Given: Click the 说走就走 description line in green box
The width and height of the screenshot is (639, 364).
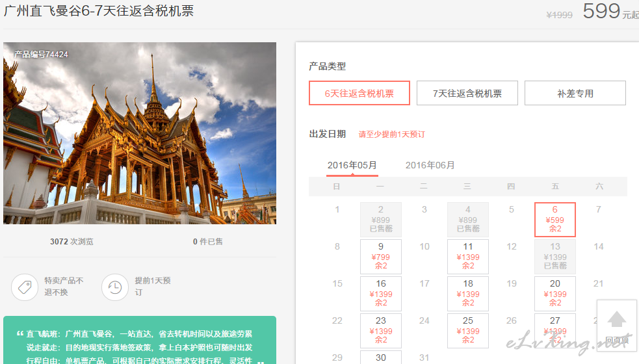Looking at the screenshot, I should (139, 348).
